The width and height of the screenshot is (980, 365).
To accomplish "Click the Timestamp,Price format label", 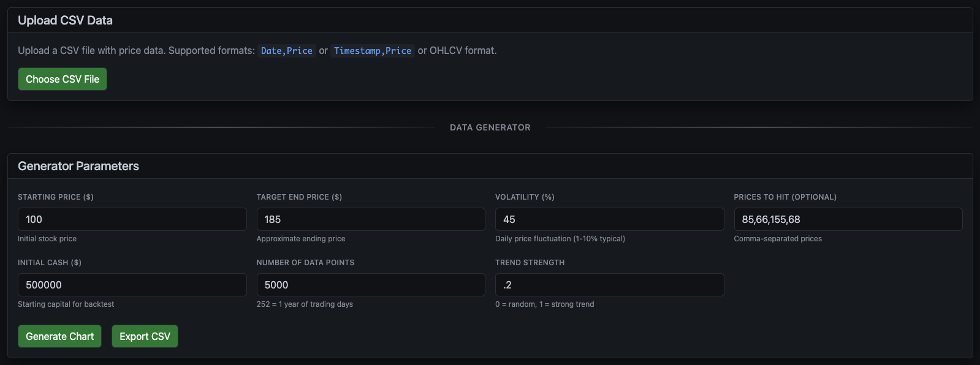I will pyautogui.click(x=372, y=50).
